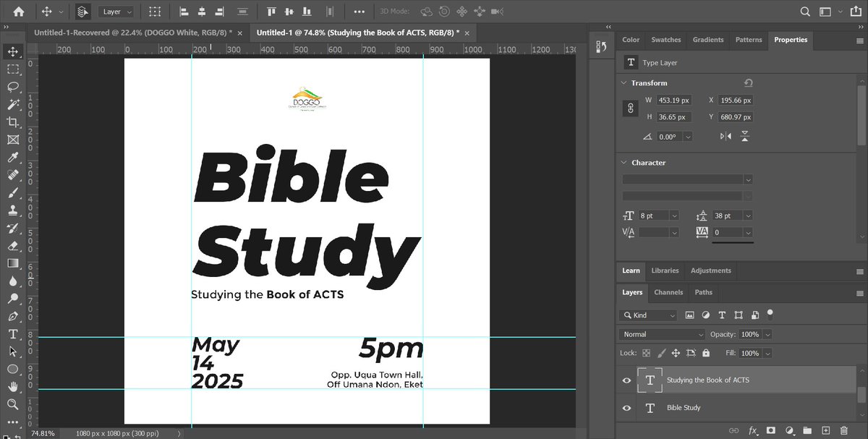Add a layer style via fx icon
Viewport: 868px width, 439px height.
tap(753, 430)
